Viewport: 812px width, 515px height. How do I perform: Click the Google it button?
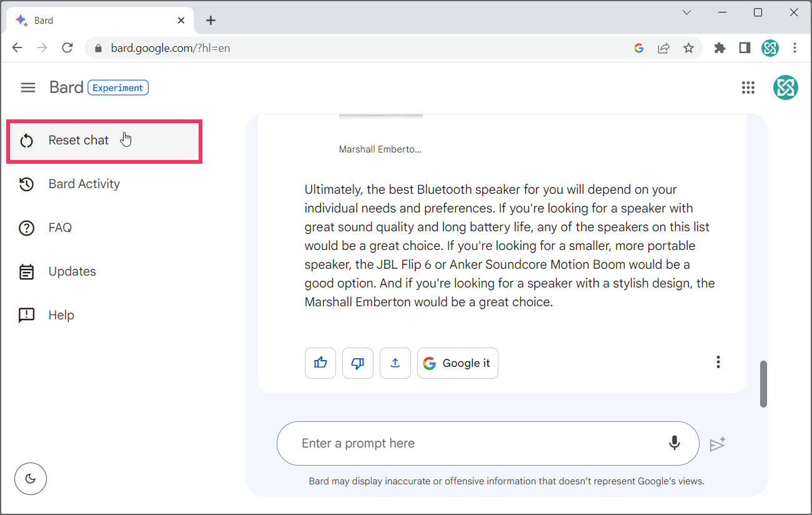pyautogui.click(x=458, y=363)
